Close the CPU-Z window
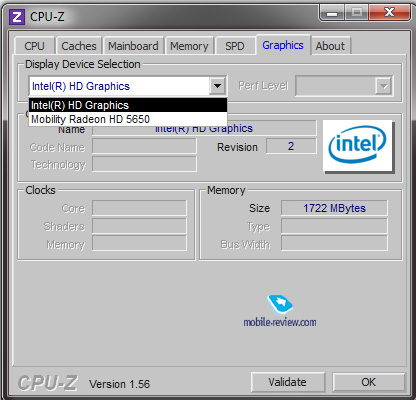Image resolution: width=416 pixels, height=400 pixels. tap(389, 13)
